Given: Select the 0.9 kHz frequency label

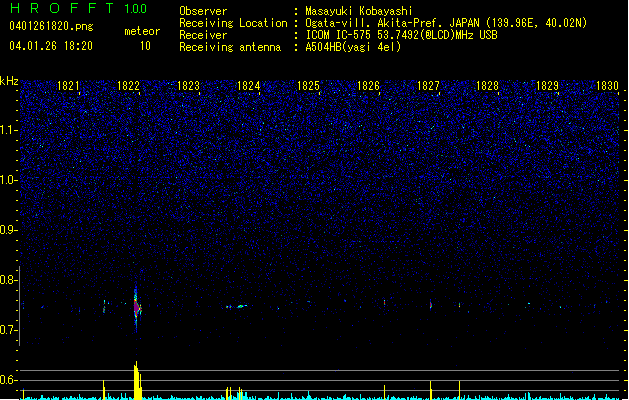Looking at the screenshot, I should pyautogui.click(x=8, y=230).
